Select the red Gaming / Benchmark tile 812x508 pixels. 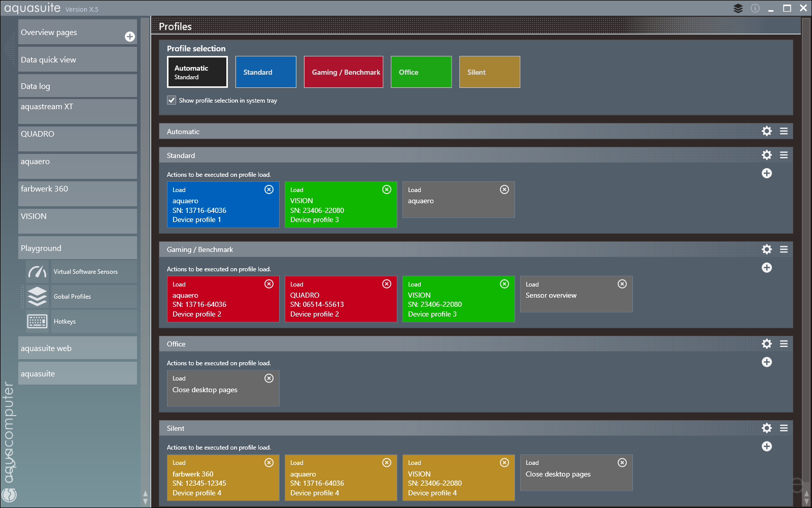(x=344, y=72)
